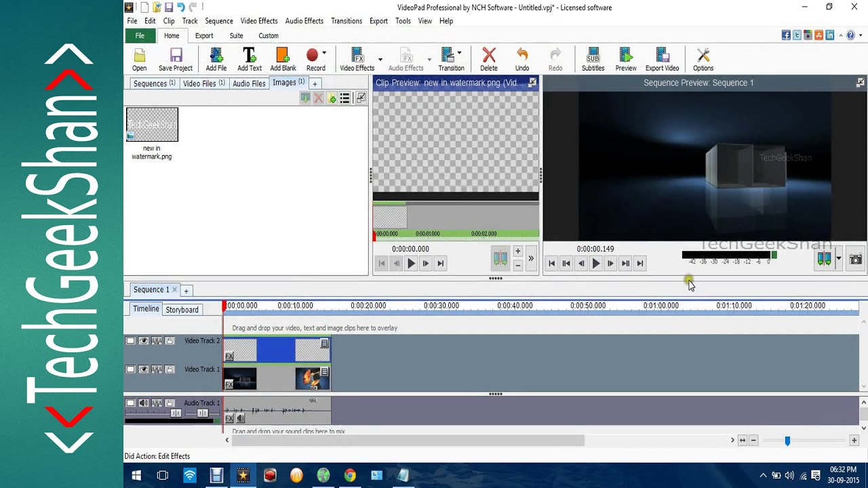The image size is (868, 488).
Task: Click the FX button on the audio clip
Action: tap(229, 418)
